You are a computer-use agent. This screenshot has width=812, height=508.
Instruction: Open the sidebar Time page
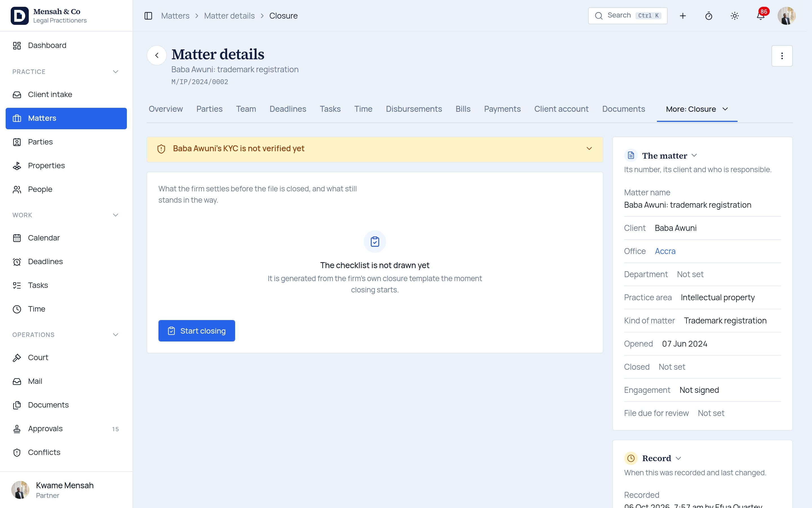tap(66, 309)
